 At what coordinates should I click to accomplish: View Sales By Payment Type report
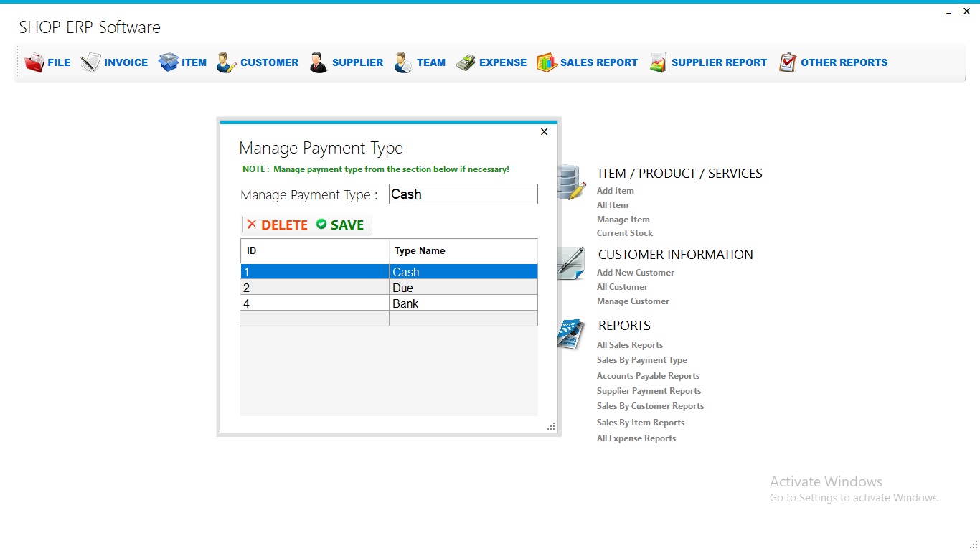pyautogui.click(x=641, y=359)
